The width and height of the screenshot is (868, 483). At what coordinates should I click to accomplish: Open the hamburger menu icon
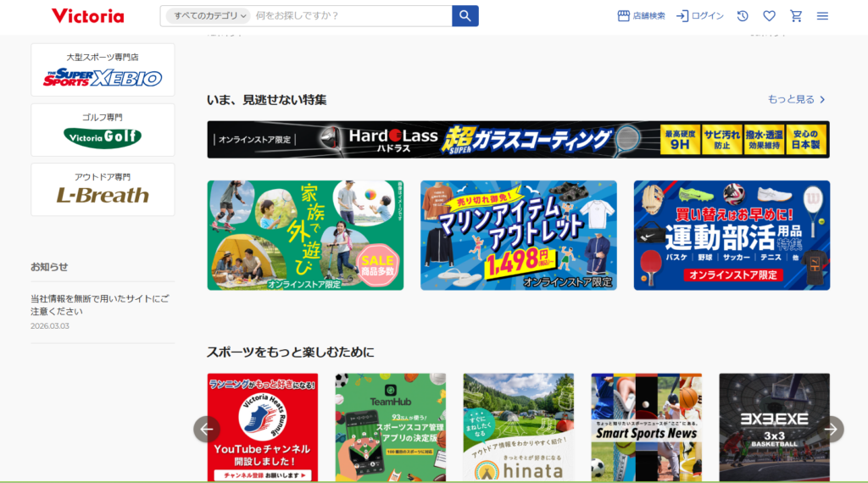[822, 16]
